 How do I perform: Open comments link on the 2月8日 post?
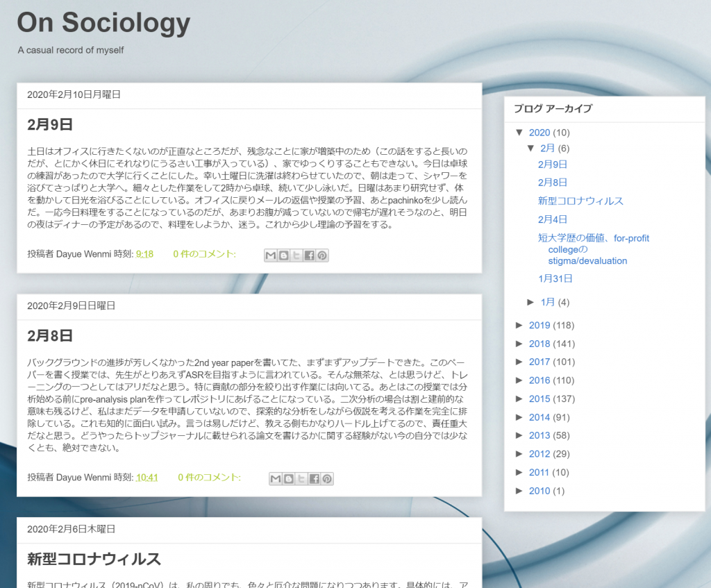click(x=209, y=478)
